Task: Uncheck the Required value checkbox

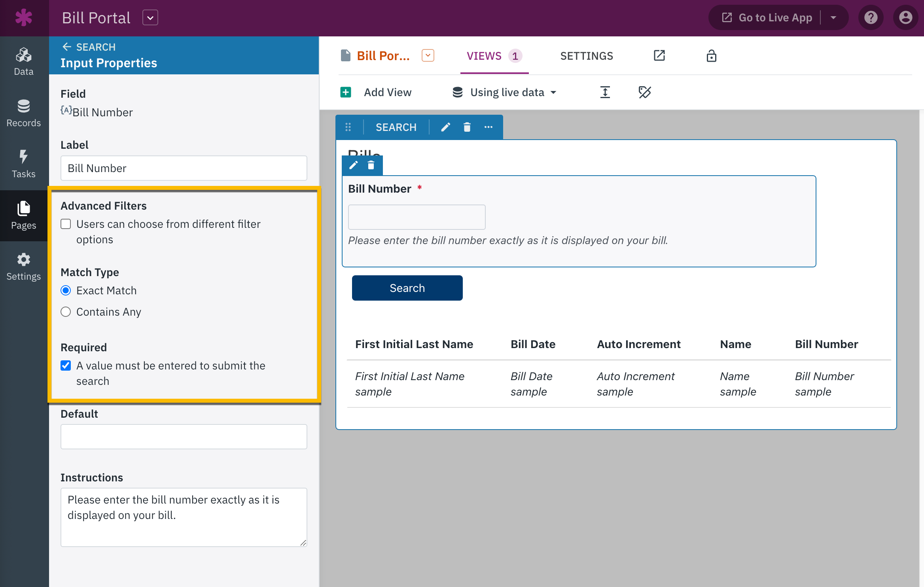Action: click(x=66, y=366)
